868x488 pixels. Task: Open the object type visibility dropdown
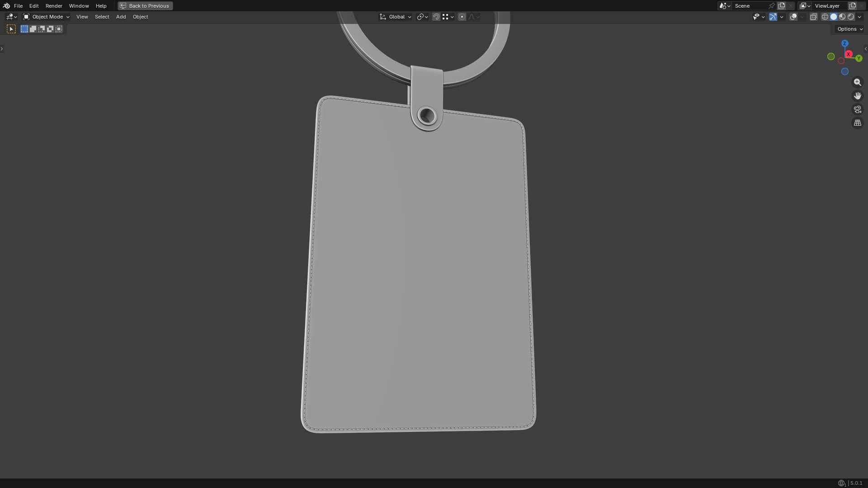pos(759,17)
